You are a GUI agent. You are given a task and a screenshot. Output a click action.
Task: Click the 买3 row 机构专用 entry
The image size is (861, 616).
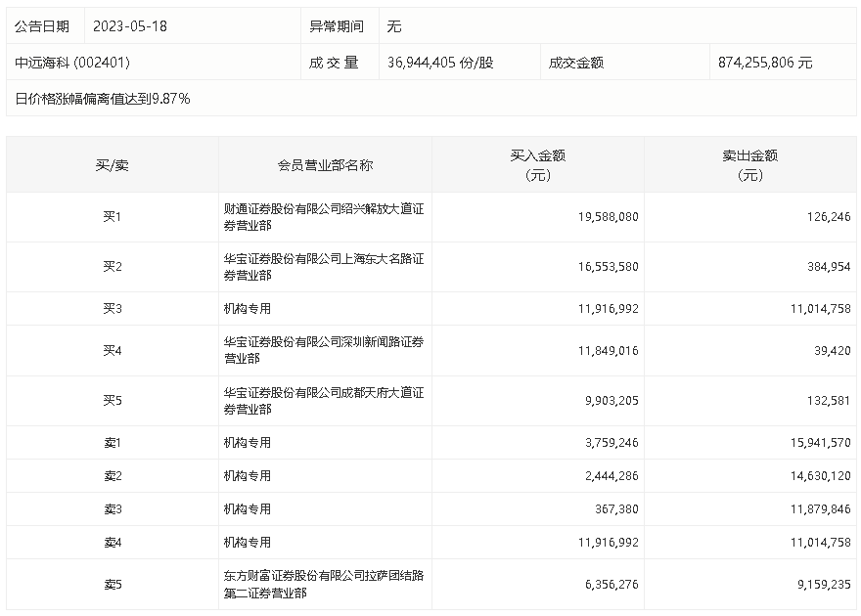click(x=248, y=309)
